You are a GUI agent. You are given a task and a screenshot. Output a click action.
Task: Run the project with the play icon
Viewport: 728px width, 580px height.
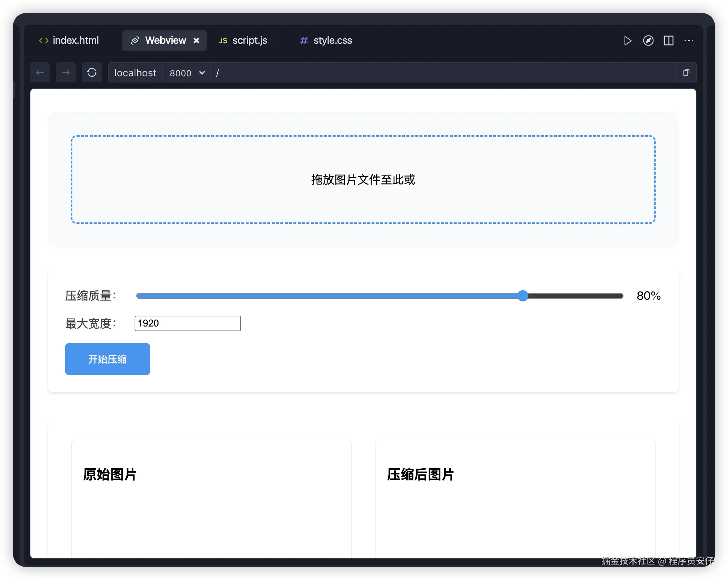click(628, 40)
